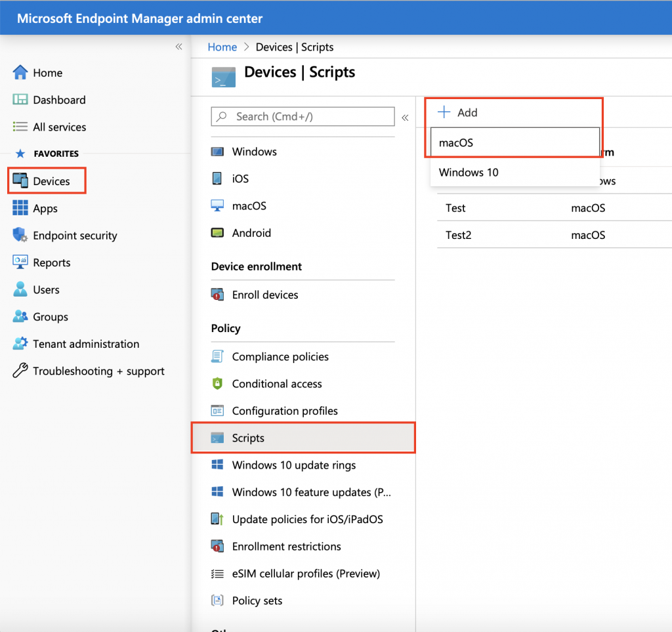Viewport: 672px width, 632px height.
Task: Open the Test2 script row
Action: [x=458, y=235]
